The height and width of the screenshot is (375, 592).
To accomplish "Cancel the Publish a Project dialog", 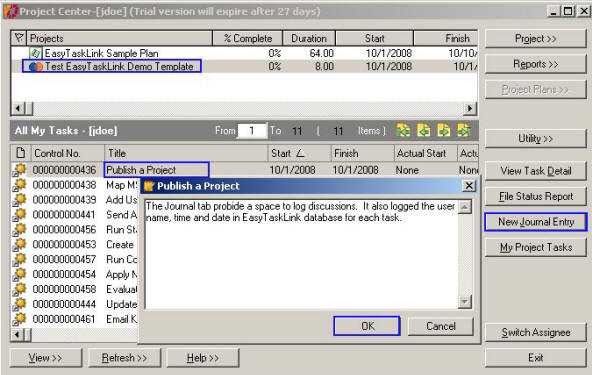I will [x=441, y=326].
